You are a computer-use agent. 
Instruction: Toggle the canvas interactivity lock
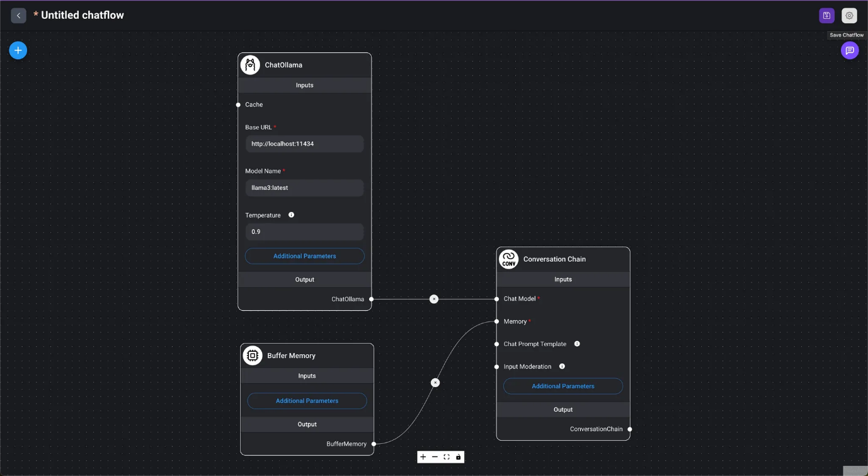click(458, 457)
